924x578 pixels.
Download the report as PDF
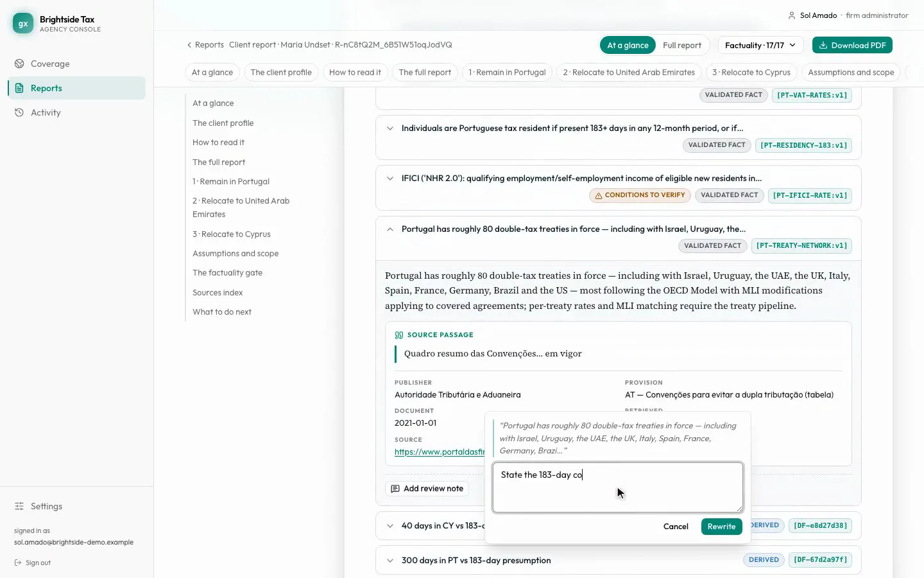(x=852, y=45)
